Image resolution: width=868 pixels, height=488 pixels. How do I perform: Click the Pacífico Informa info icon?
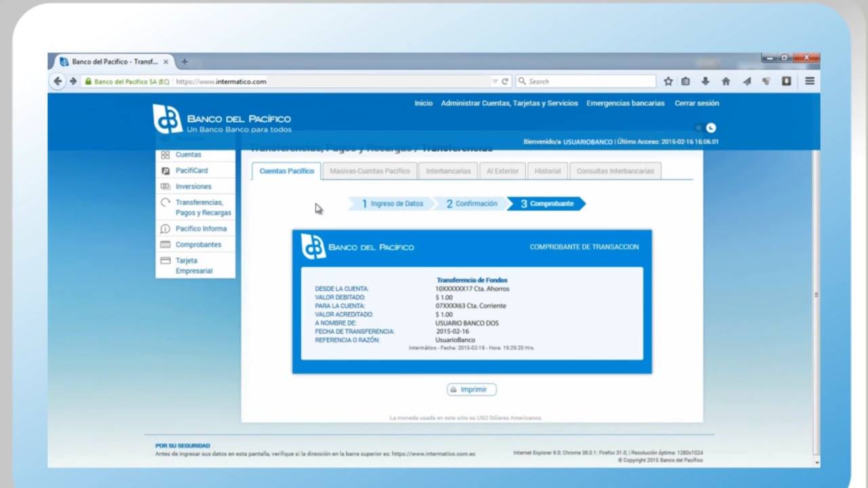165,229
